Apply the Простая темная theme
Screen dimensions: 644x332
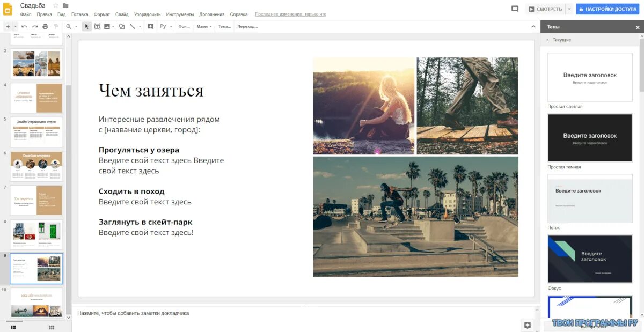[590, 138]
